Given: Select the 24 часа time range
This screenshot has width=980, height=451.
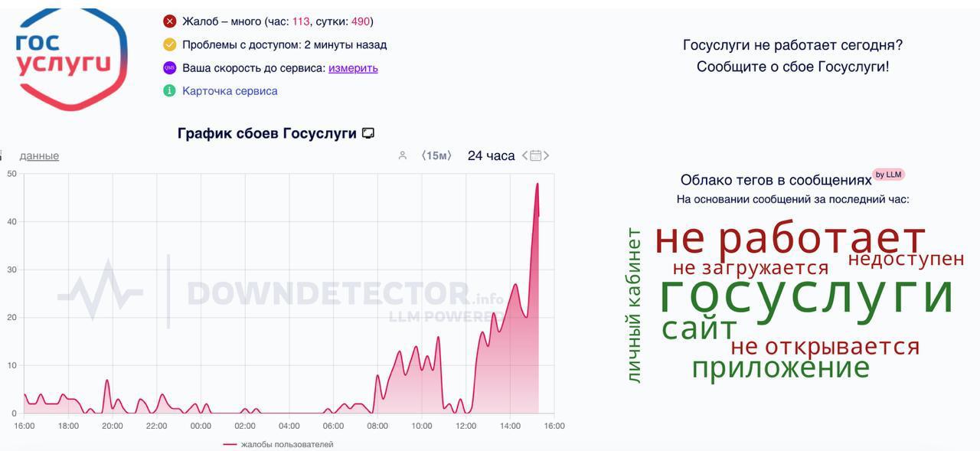Looking at the screenshot, I should [491, 155].
